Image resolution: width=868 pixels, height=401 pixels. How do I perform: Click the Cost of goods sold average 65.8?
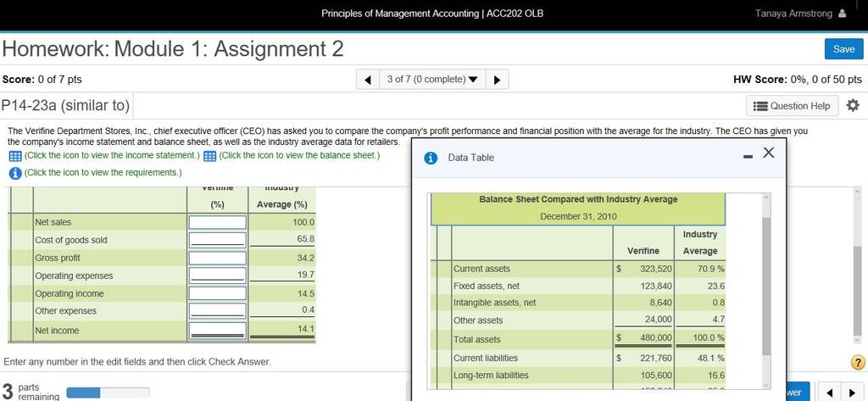[305, 239]
